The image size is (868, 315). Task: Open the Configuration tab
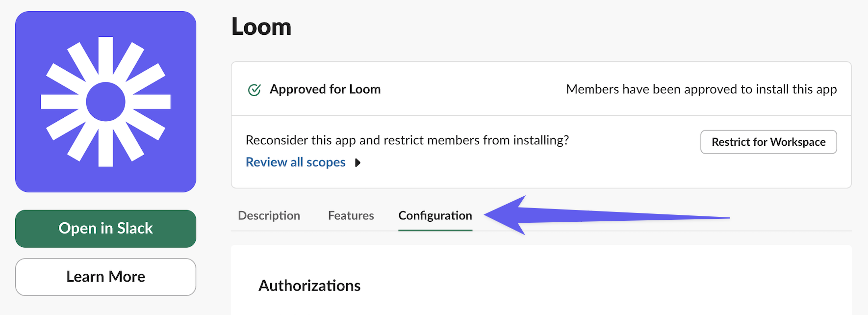point(435,216)
